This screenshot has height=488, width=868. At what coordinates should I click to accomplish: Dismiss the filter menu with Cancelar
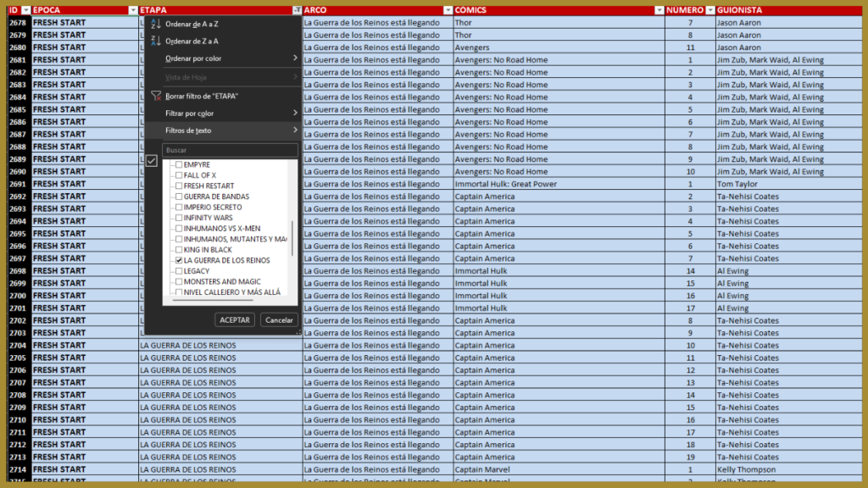coord(279,319)
